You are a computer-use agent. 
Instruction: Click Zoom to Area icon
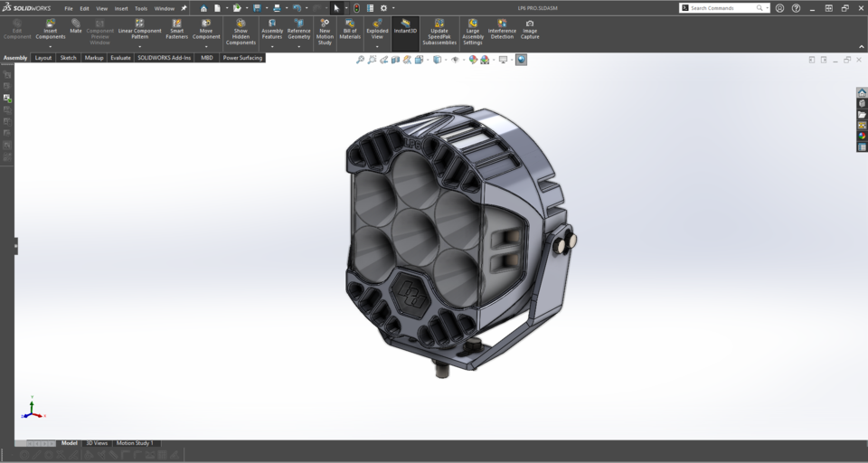point(372,60)
